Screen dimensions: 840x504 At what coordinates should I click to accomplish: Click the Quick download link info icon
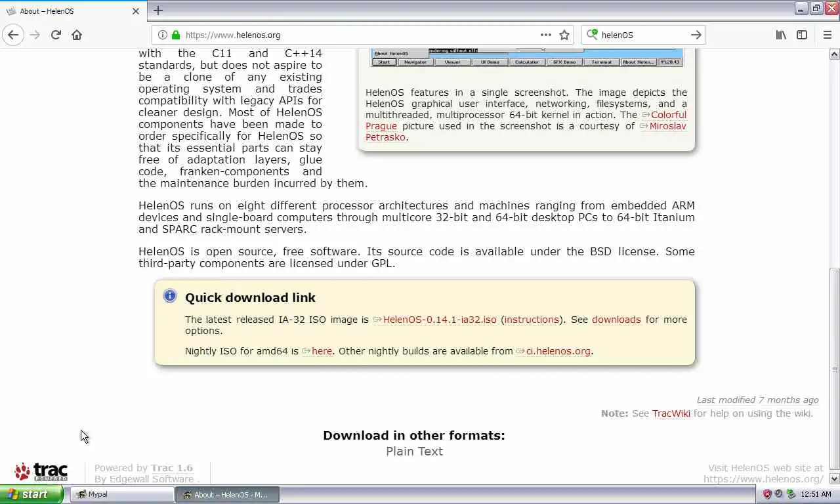[170, 295]
